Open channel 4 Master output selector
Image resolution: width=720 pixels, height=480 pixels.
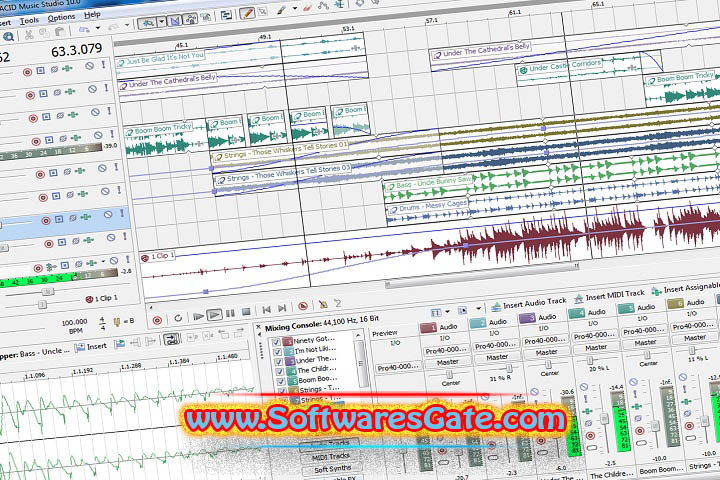tap(596, 348)
